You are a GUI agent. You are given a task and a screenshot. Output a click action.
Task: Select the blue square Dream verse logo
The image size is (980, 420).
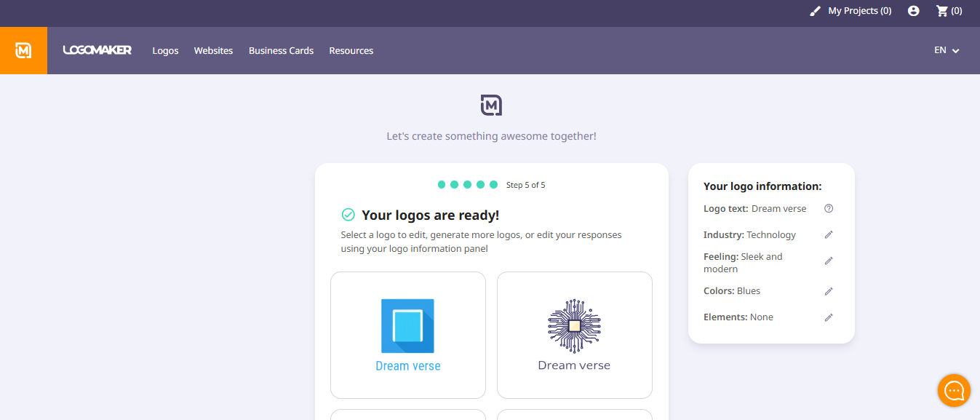[407, 335]
